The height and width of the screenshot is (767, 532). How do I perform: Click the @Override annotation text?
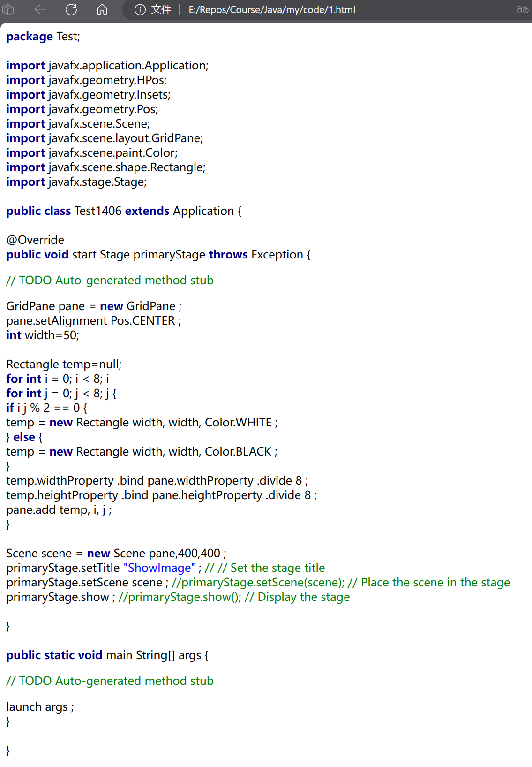click(35, 240)
